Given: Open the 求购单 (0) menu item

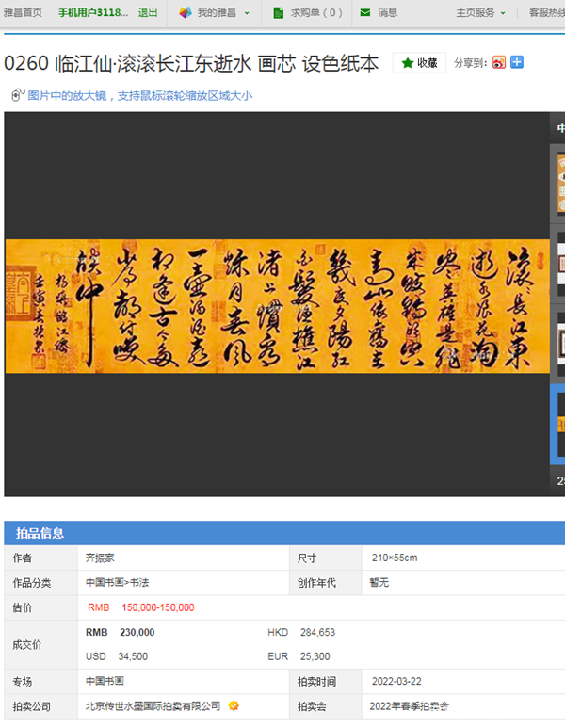Looking at the screenshot, I should [316, 12].
